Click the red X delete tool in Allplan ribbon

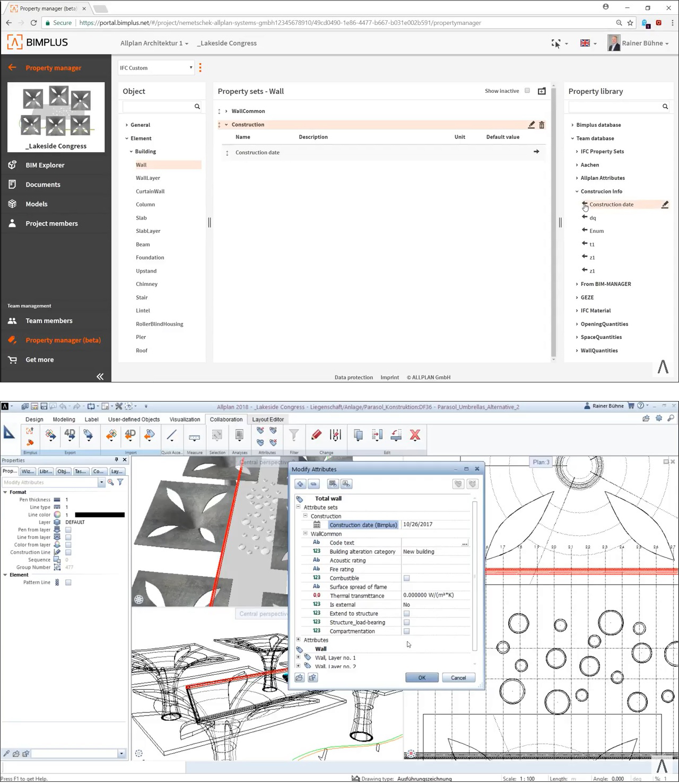click(415, 435)
